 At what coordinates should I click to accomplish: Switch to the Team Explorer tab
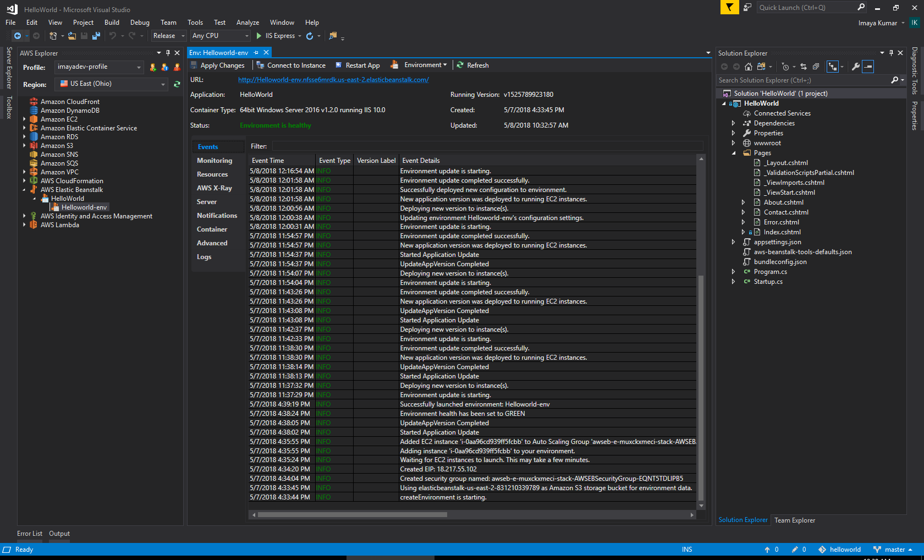pyautogui.click(x=795, y=520)
